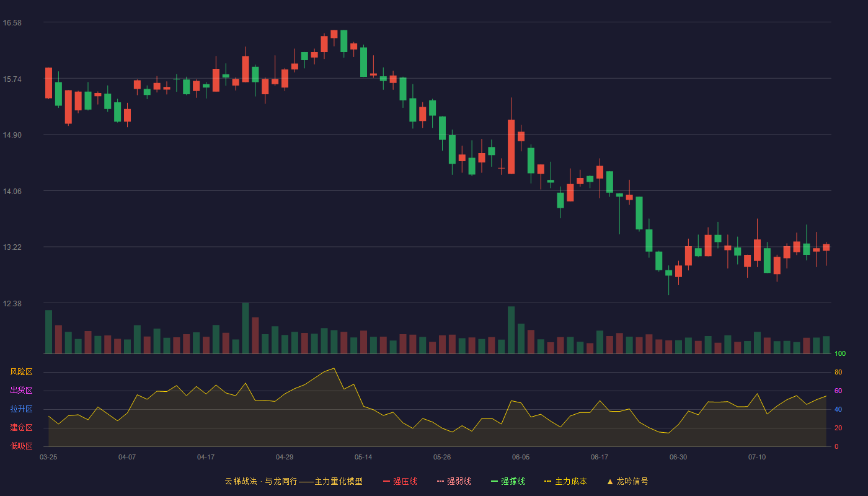Click the 20 indicator scale value
868x496 pixels.
(x=838, y=428)
